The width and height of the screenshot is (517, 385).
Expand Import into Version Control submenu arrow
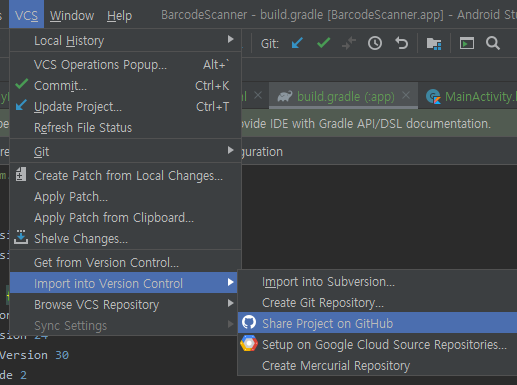click(x=230, y=282)
